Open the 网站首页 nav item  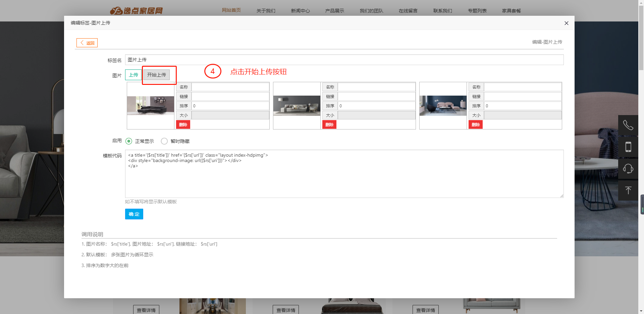point(231,10)
